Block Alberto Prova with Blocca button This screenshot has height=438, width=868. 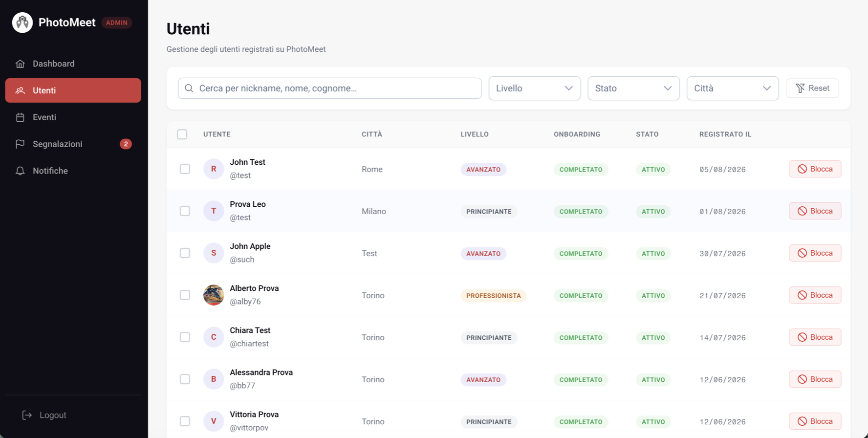coord(815,295)
